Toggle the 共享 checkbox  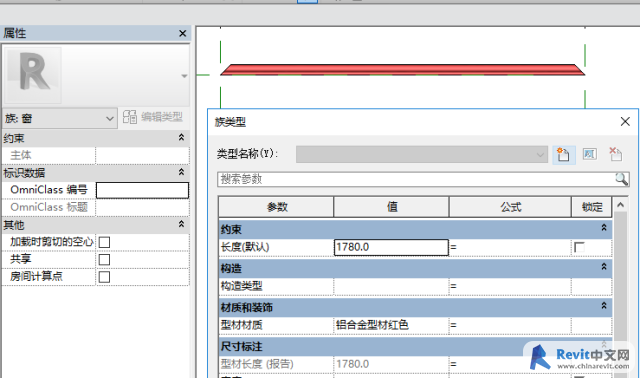104,260
